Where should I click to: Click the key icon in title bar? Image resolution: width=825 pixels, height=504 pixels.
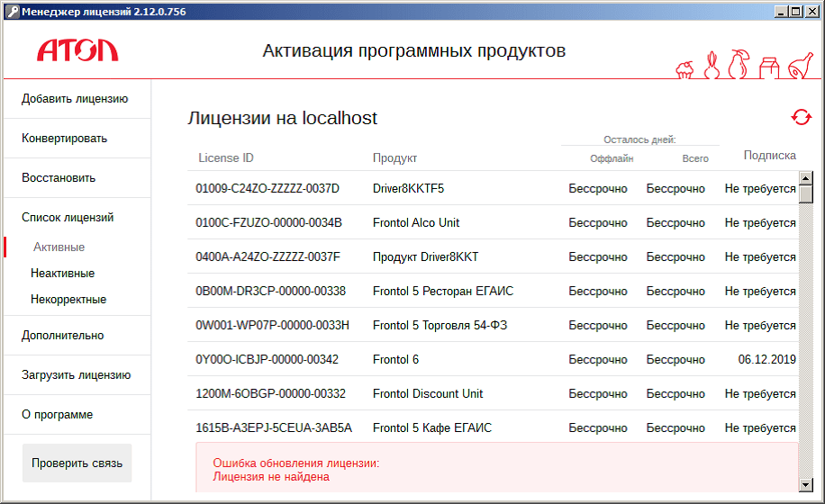[x=13, y=12]
